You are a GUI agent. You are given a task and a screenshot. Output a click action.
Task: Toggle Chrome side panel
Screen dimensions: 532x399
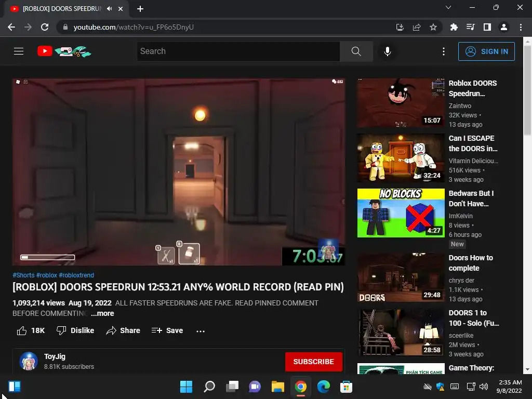[487, 27]
